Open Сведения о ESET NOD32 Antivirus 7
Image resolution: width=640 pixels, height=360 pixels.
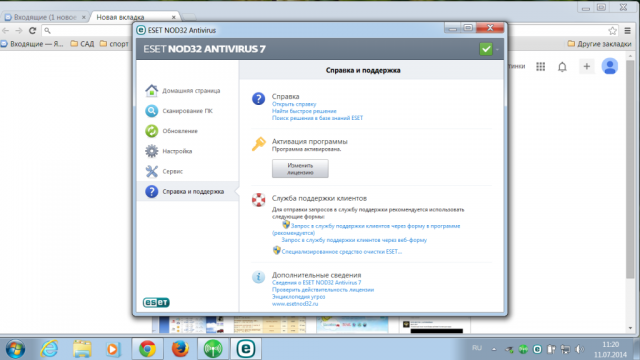click(316, 282)
